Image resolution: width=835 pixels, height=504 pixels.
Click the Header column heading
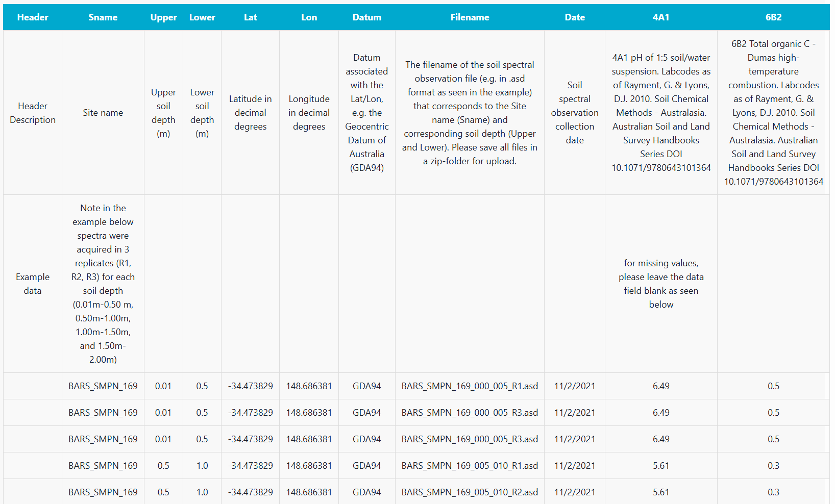[x=33, y=17]
